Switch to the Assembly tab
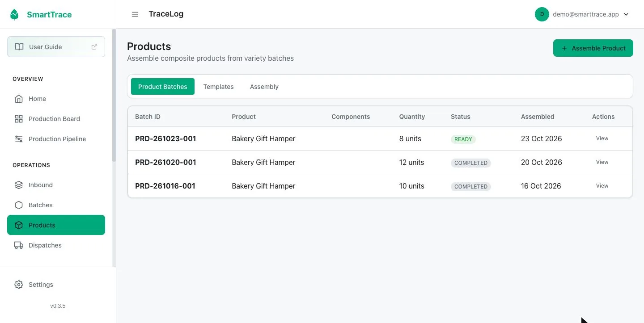The width and height of the screenshot is (644, 323). click(264, 87)
